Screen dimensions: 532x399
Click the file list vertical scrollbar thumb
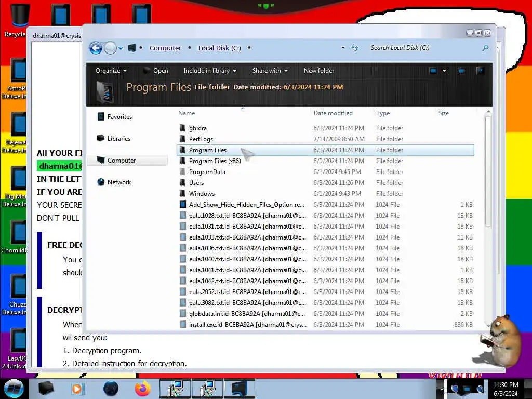(488, 171)
